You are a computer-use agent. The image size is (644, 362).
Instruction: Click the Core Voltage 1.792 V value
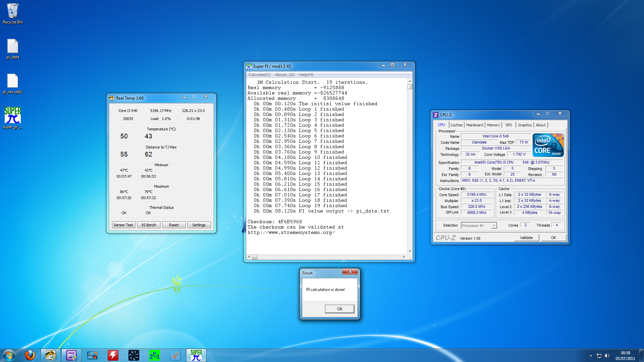point(519,154)
